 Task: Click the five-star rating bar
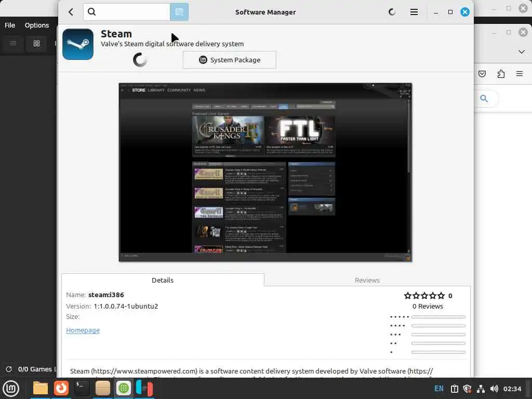pos(438,317)
